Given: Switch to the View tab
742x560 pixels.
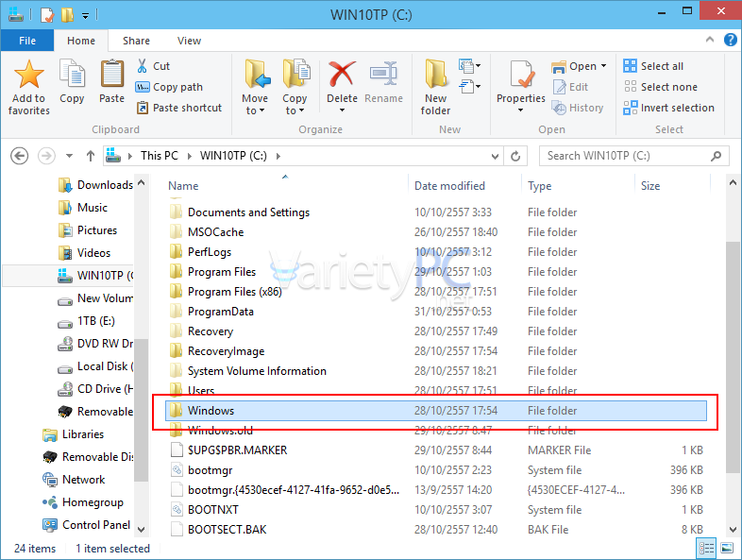Looking at the screenshot, I should click(190, 41).
